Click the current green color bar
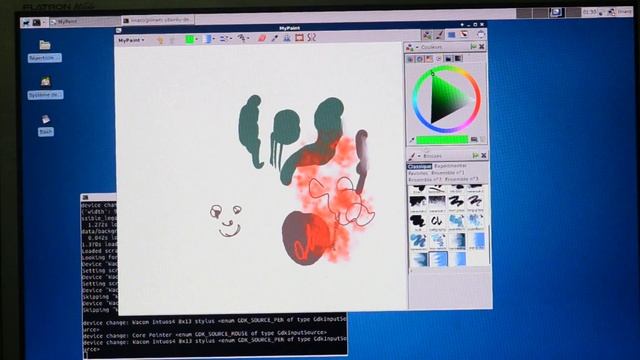This screenshot has width=640, height=360. [x=442, y=140]
